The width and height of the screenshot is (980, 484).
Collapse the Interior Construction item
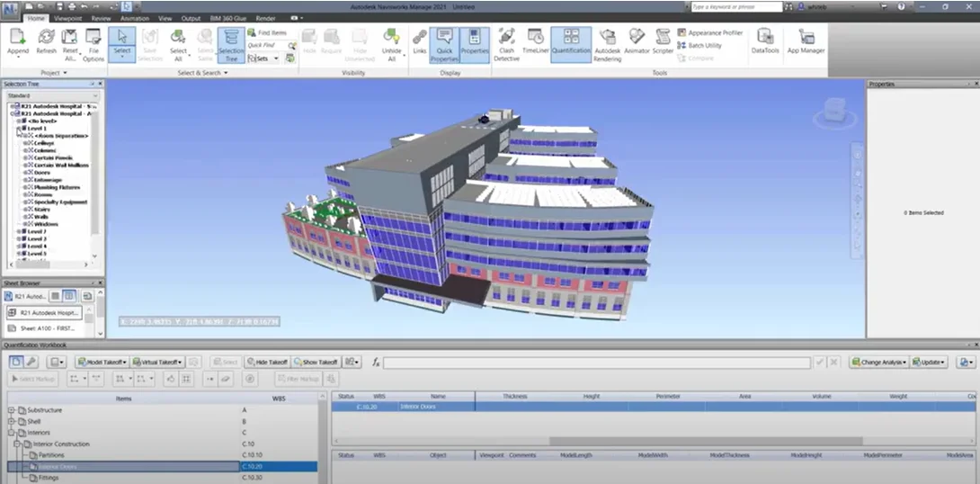pyautogui.click(x=17, y=444)
